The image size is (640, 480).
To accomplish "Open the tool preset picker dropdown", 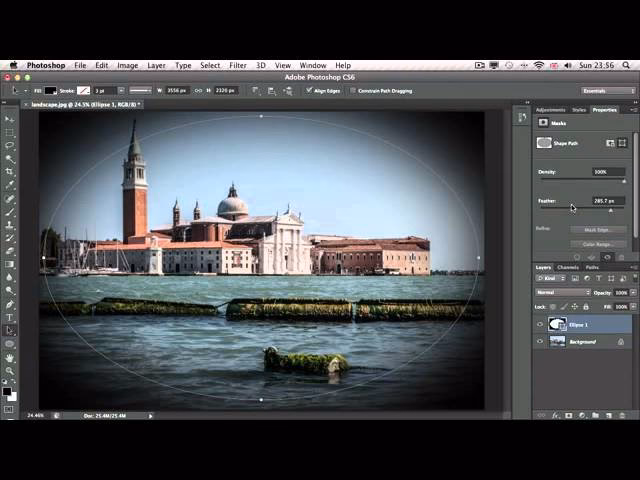I will [25, 91].
